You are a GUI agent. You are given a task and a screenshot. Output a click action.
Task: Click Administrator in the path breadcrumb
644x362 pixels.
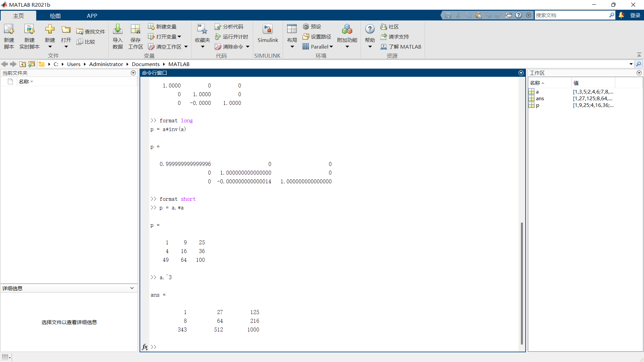point(106,64)
